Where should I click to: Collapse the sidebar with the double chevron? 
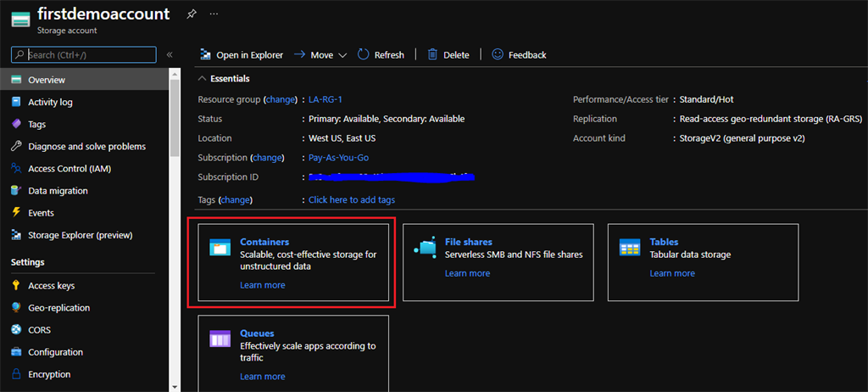[x=170, y=55]
